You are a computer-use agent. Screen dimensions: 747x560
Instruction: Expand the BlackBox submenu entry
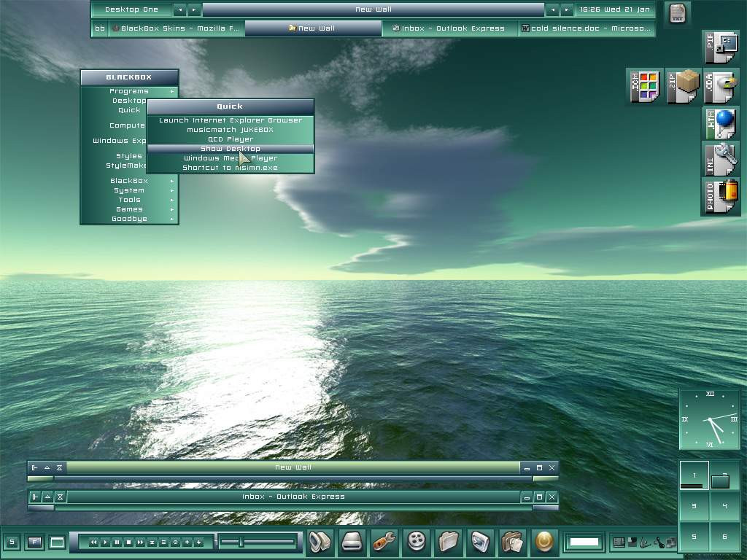click(129, 181)
